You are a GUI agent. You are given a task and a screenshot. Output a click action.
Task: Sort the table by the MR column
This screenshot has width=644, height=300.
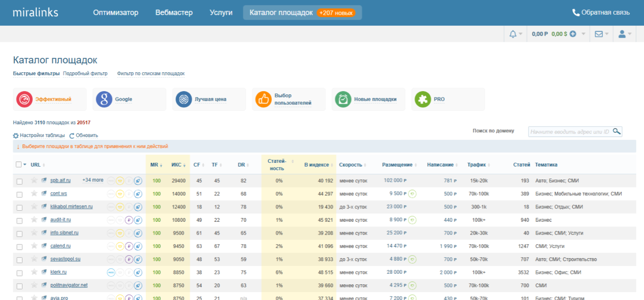[156, 165]
